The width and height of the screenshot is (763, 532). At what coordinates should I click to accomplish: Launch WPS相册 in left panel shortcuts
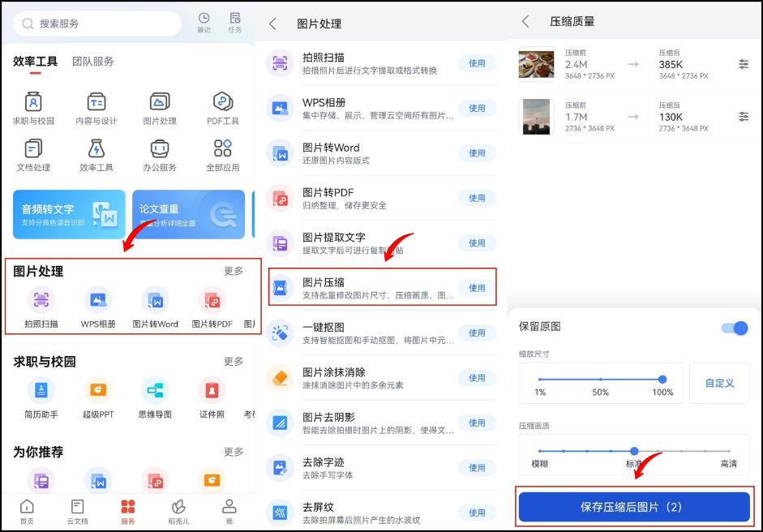point(98,300)
